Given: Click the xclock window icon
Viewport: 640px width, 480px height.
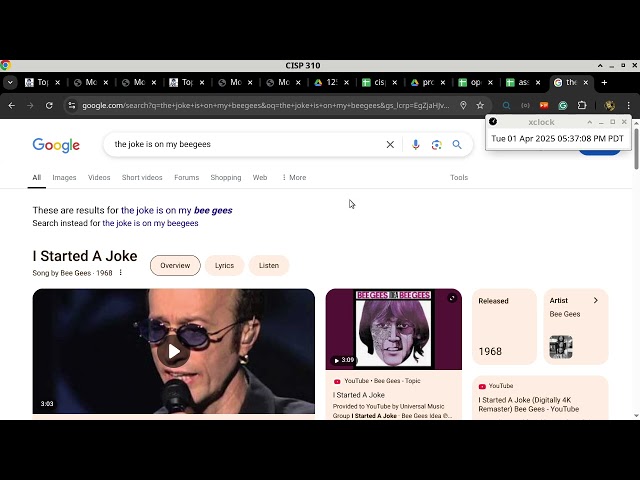Looking at the screenshot, I should (x=493, y=121).
